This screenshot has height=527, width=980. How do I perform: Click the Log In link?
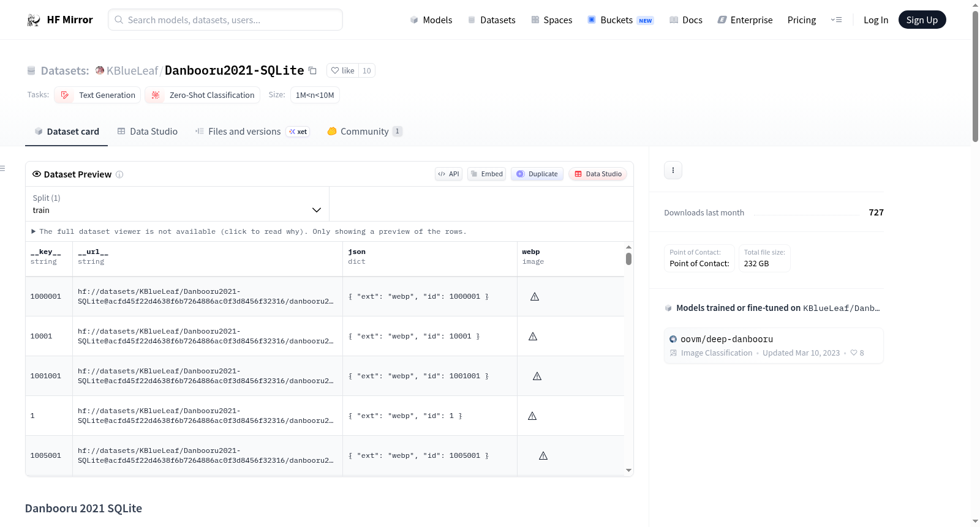coord(876,20)
